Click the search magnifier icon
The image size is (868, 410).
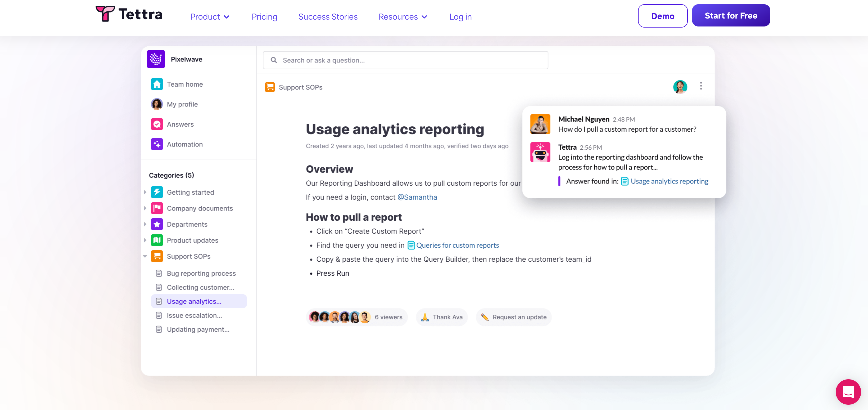(274, 60)
